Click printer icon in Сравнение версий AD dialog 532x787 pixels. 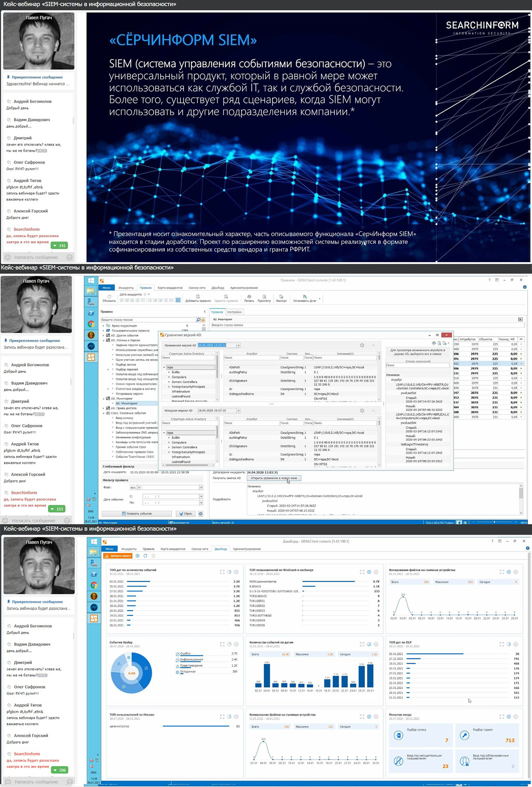click(434, 343)
